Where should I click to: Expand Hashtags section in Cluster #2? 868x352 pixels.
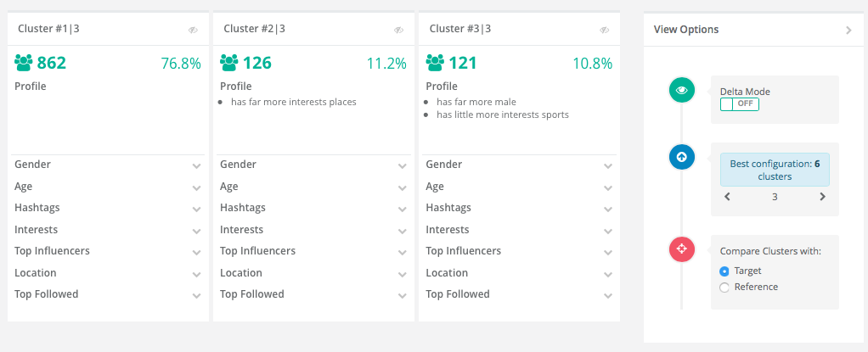tap(314, 209)
